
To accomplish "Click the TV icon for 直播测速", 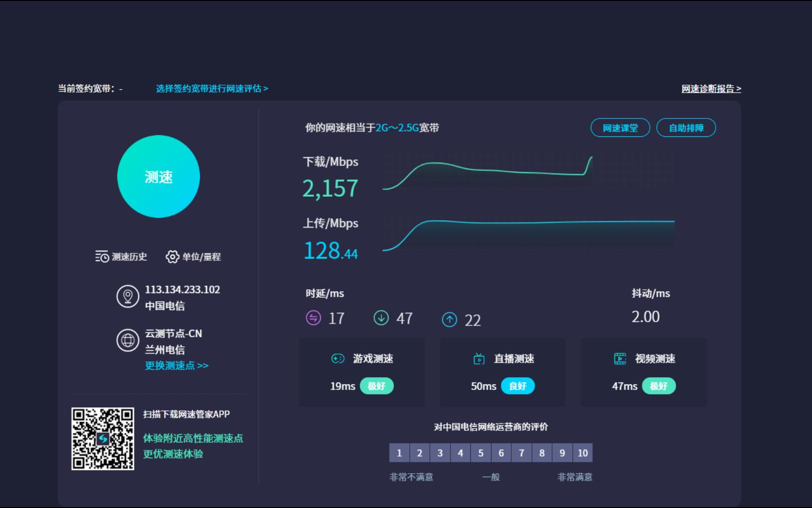I will [x=478, y=358].
